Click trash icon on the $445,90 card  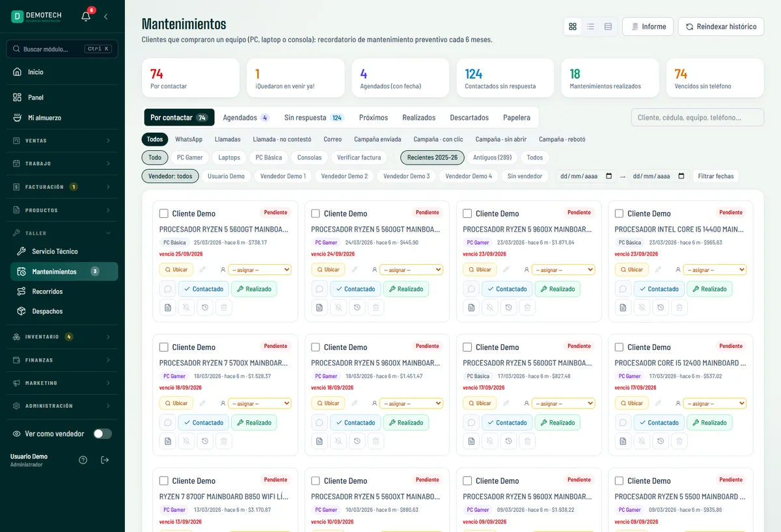[x=376, y=307]
